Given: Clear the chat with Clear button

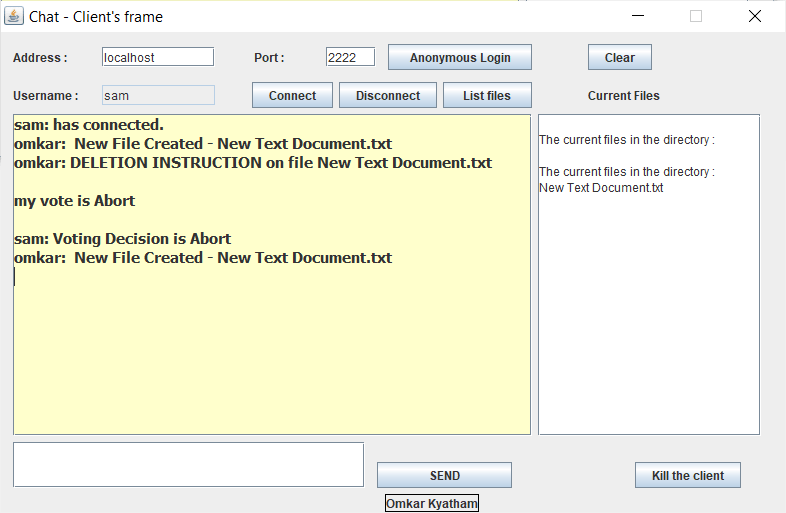Looking at the screenshot, I should pos(620,57).
